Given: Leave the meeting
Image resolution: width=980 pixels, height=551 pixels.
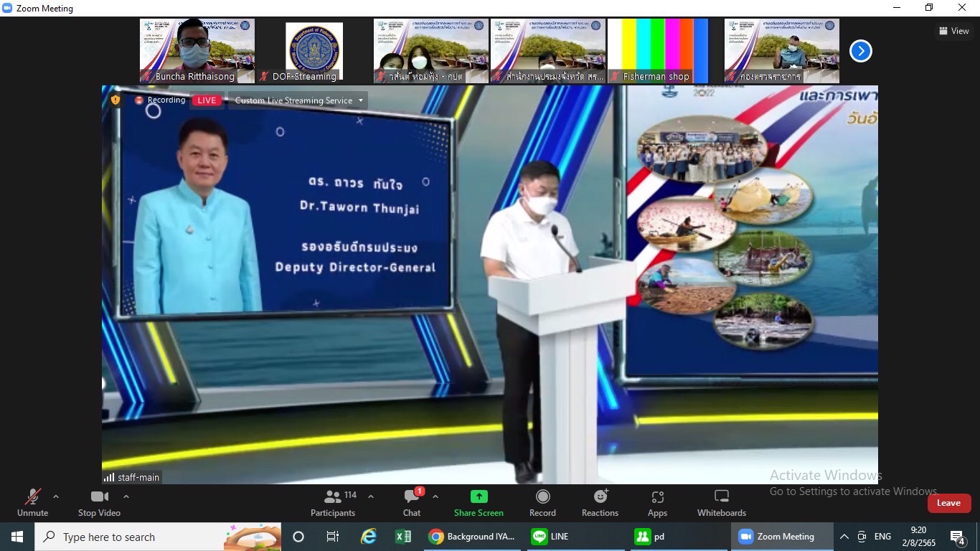Looking at the screenshot, I should click(948, 503).
